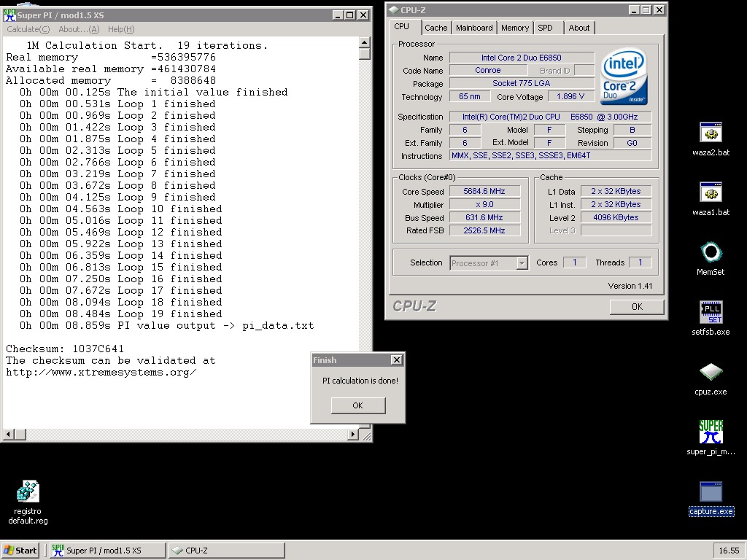Click the Cores count field
Viewport: 747px width, 560px height.
pyautogui.click(x=575, y=262)
